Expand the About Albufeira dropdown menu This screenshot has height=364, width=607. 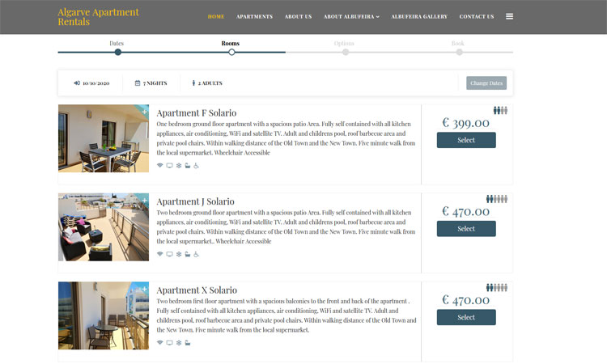(x=351, y=17)
